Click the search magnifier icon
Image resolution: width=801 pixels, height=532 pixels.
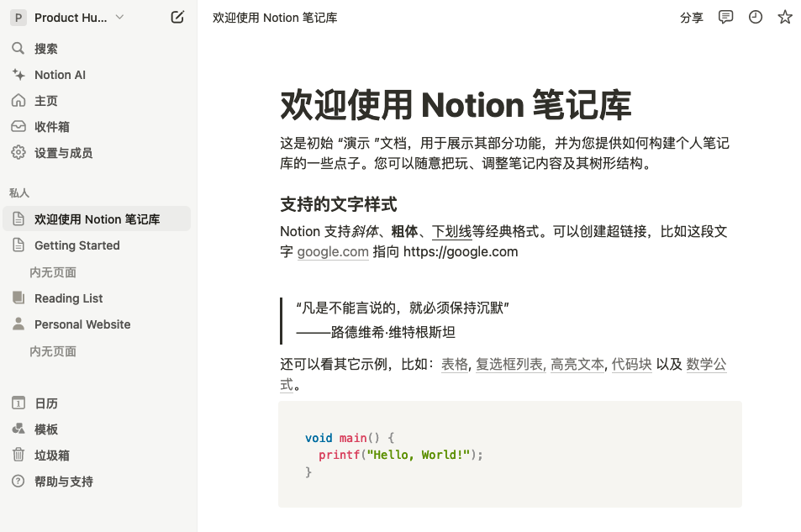[18, 49]
